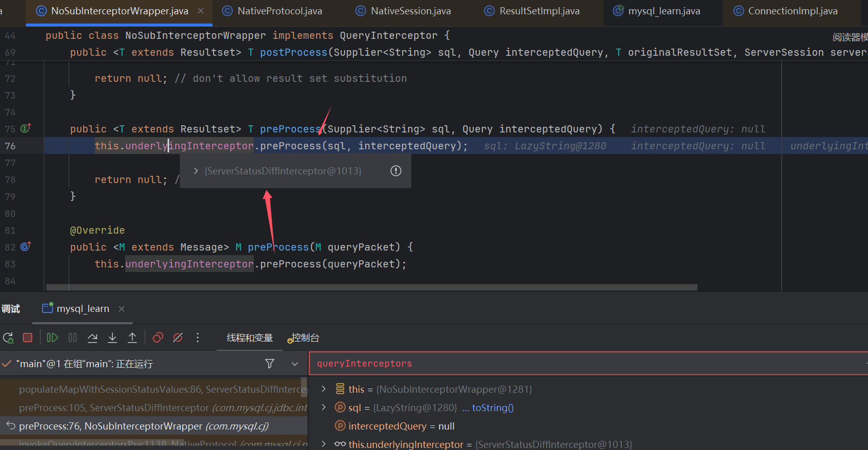868x450 pixels.
Task: Click 'return null;' on line 72
Action: click(131, 78)
